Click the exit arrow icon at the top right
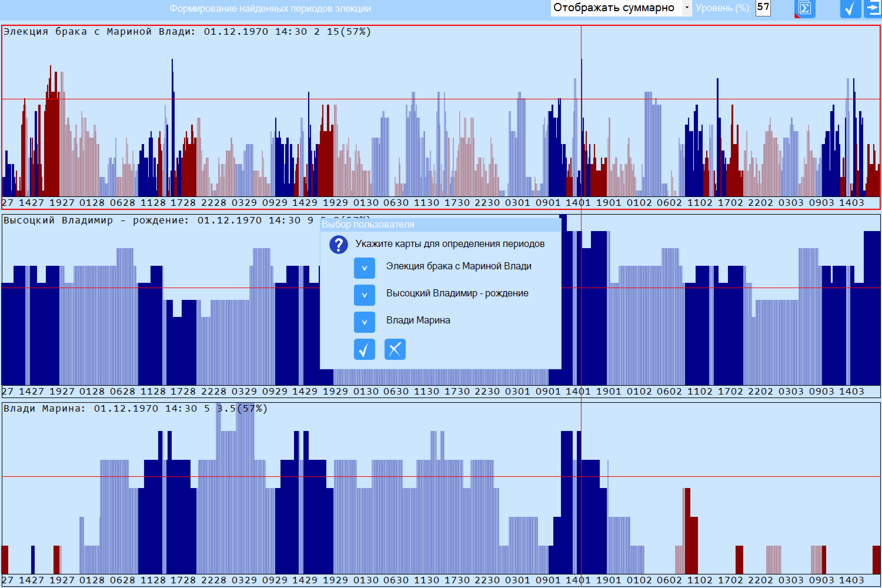This screenshot has height=588, width=882. [x=873, y=9]
